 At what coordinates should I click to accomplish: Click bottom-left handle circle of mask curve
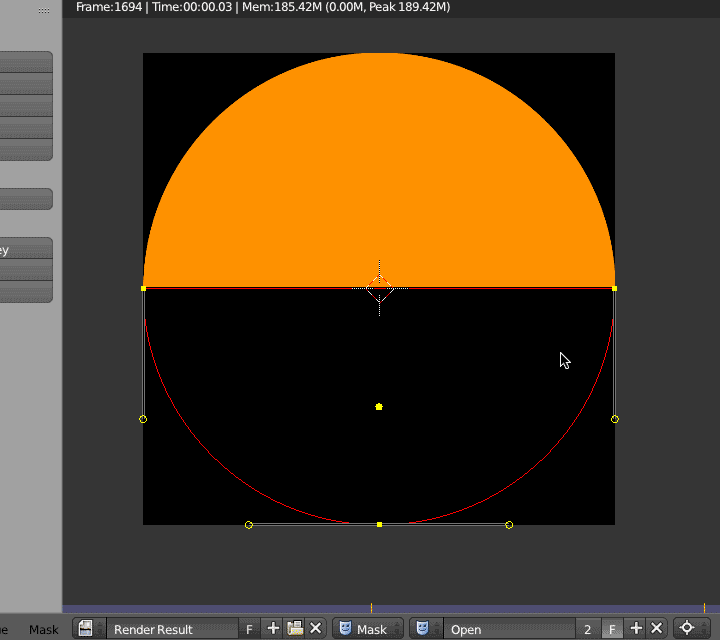pos(249,525)
